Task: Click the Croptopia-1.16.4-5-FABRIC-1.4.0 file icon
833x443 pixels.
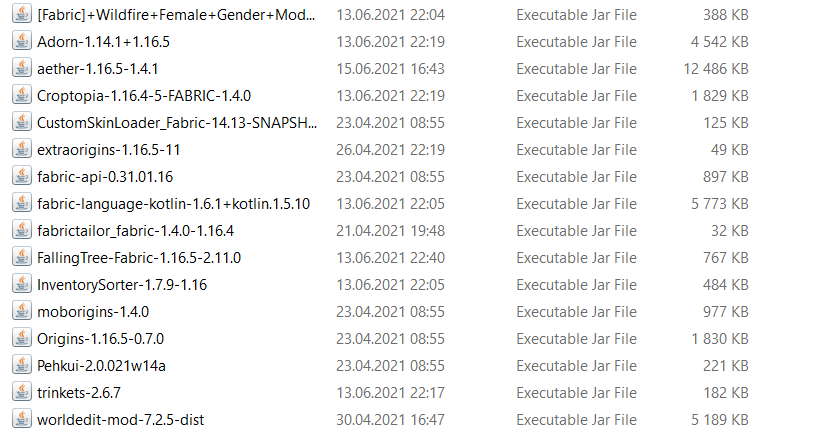Action: click(x=22, y=96)
